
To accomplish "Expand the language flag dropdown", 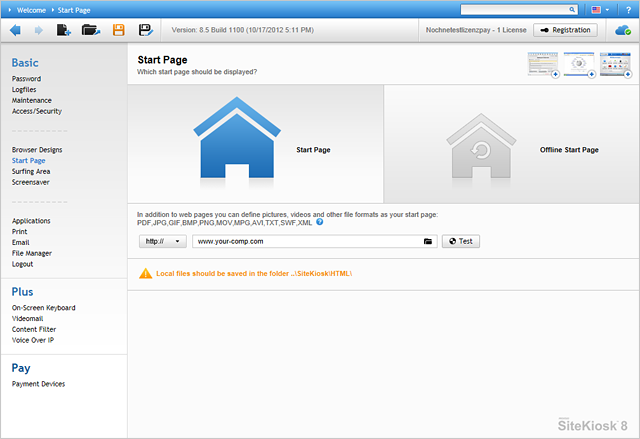I will 600,9.
